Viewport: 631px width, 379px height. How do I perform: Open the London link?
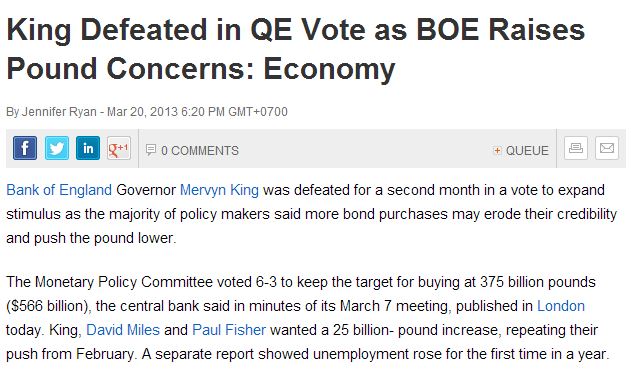click(561, 306)
